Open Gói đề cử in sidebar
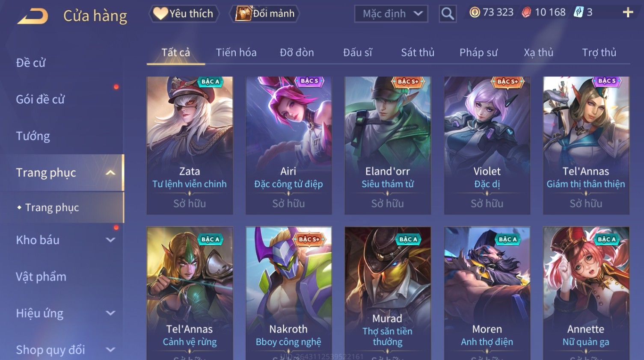 [x=40, y=99]
